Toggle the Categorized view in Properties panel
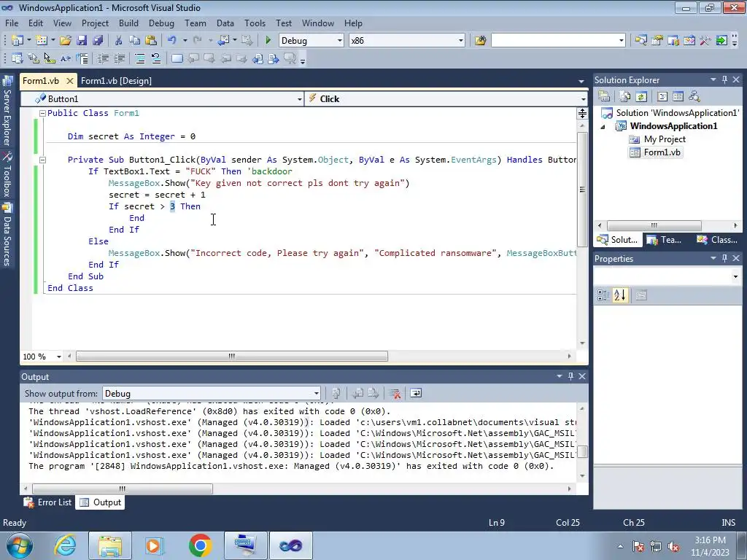This screenshot has width=747, height=560. click(x=603, y=295)
